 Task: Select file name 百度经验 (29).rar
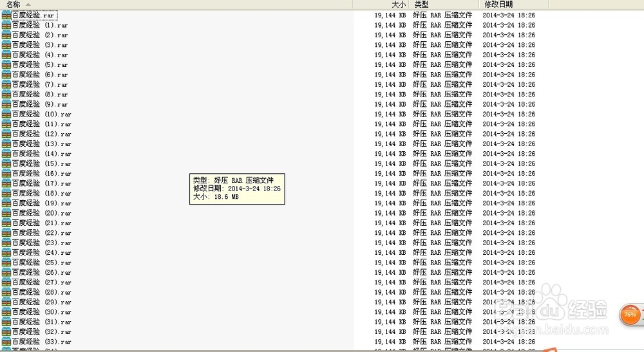(41, 302)
